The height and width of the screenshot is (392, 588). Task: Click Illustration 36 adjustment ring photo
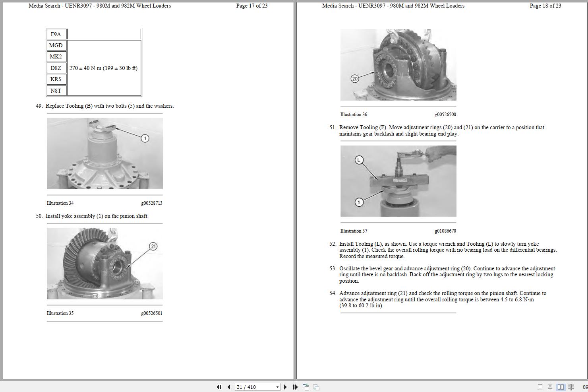(398, 64)
